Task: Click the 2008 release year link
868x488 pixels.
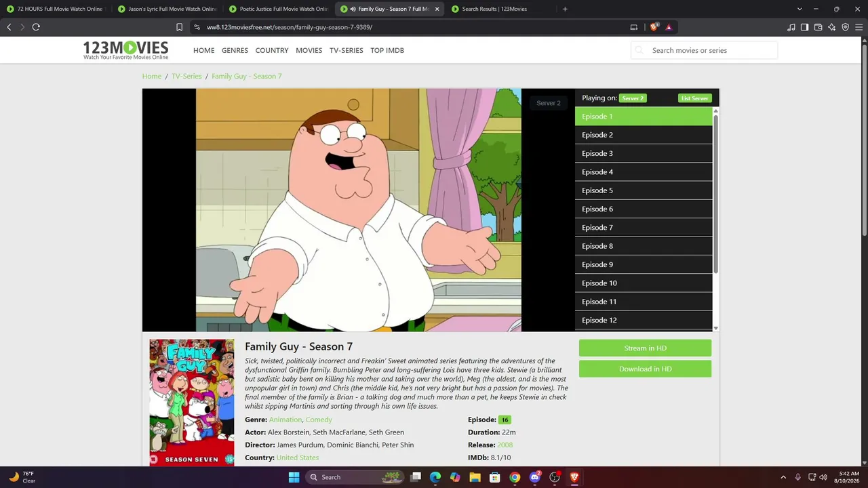Action: [505, 445]
